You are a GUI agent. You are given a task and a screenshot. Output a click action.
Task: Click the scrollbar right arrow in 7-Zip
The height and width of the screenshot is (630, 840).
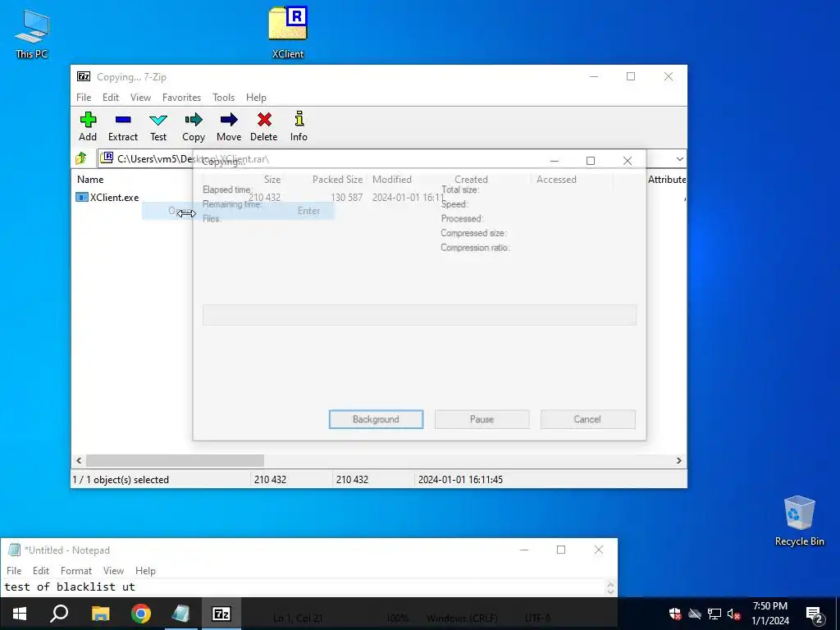(x=678, y=461)
